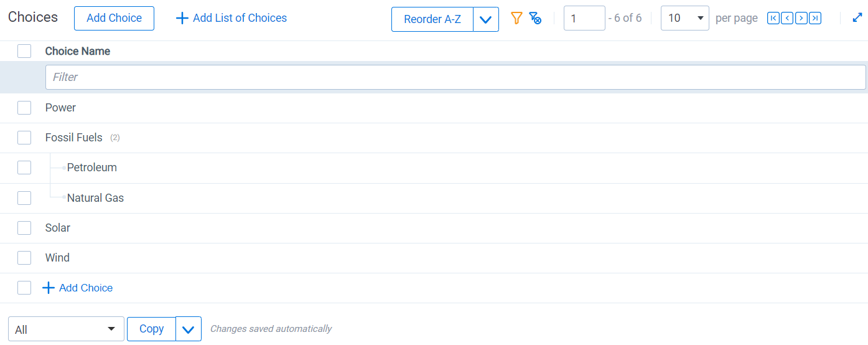Click the Choice Name column header
The image size is (868, 345).
click(x=78, y=51)
